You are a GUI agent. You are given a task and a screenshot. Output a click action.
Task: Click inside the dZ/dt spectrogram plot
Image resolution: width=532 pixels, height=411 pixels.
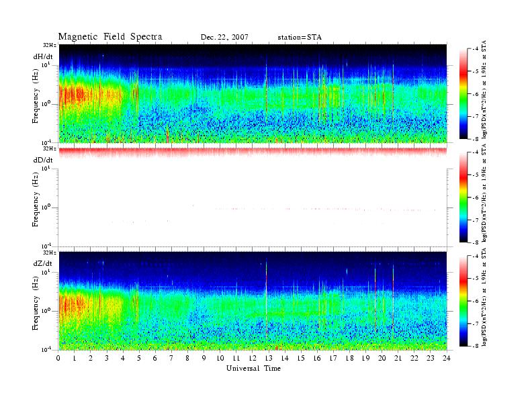[x=253, y=301]
